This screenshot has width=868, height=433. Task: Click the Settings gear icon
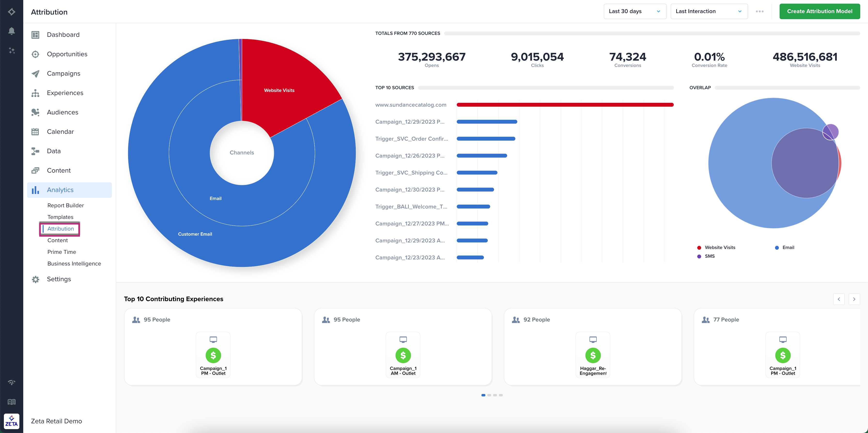point(35,279)
